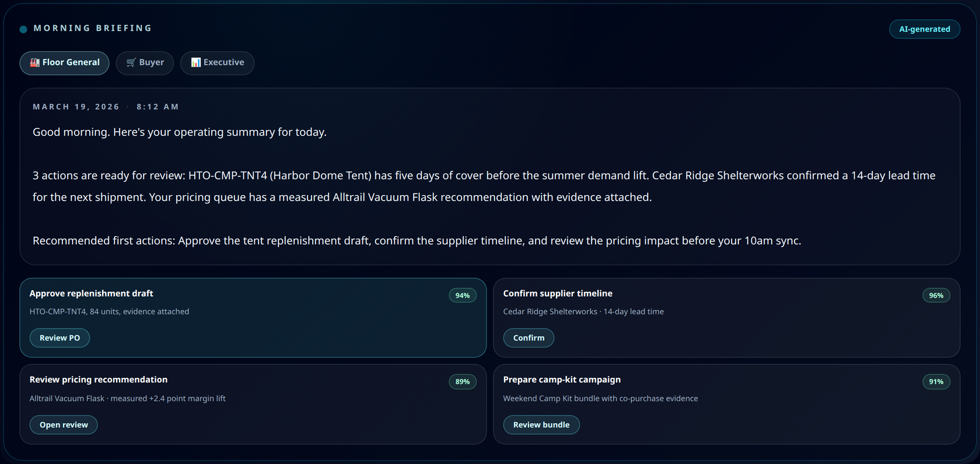980x464 pixels.
Task: Click the March 19, 2026 timestamp
Action: point(76,107)
